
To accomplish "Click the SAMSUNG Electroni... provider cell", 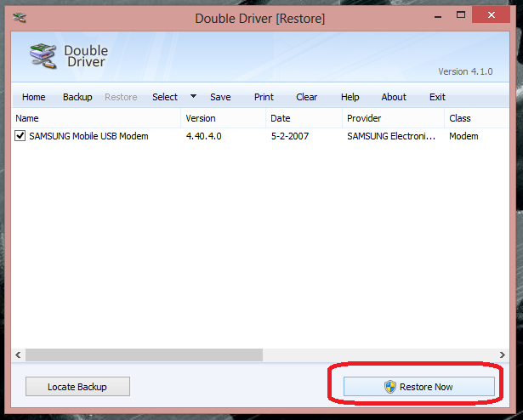I will [391, 136].
